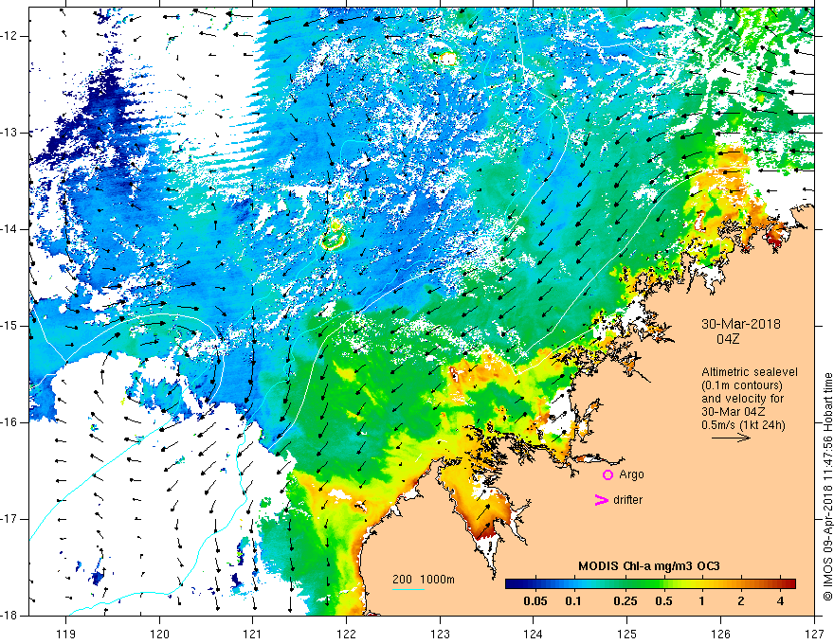The image size is (834, 644).
Task: Click the longitude axis label '125'
Action: click(x=627, y=634)
